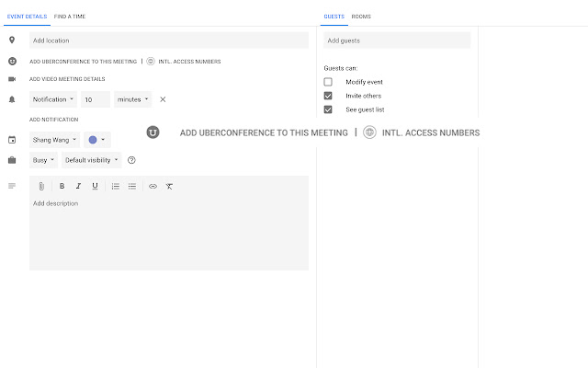Click the briefcase availability icon
This screenshot has height=368, width=588.
12,160
